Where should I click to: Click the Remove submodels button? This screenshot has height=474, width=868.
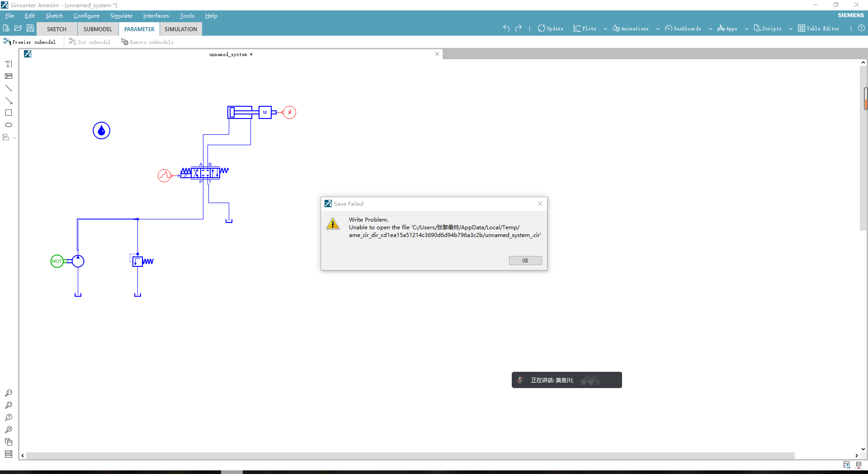pyautogui.click(x=147, y=42)
